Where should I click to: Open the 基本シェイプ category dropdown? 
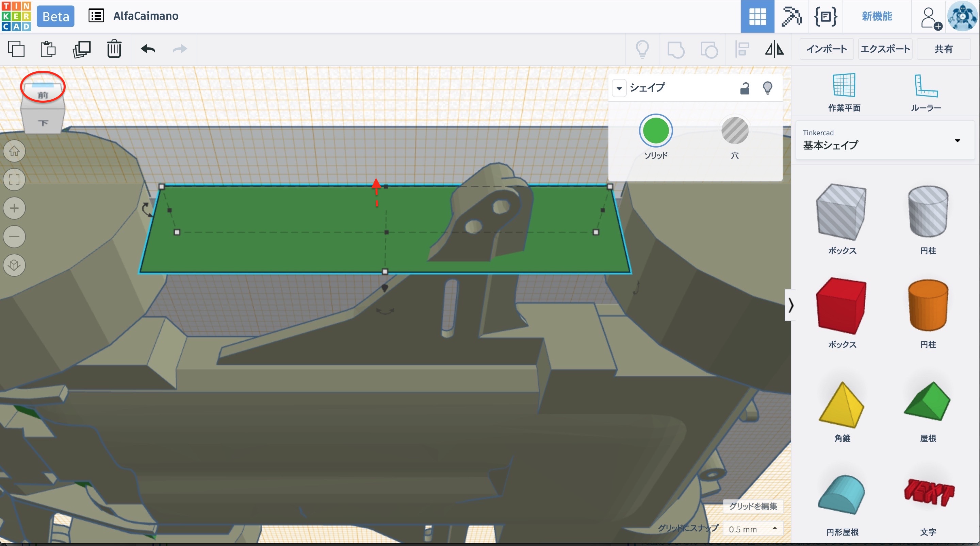tap(885, 140)
